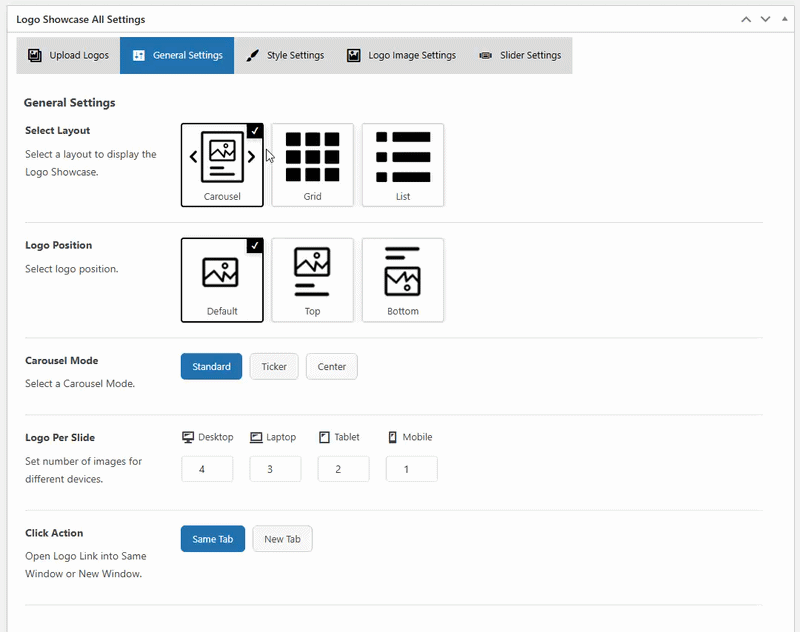Click the General Settings sliders icon
This screenshot has height=632, width=800.
tap(139, 56)
